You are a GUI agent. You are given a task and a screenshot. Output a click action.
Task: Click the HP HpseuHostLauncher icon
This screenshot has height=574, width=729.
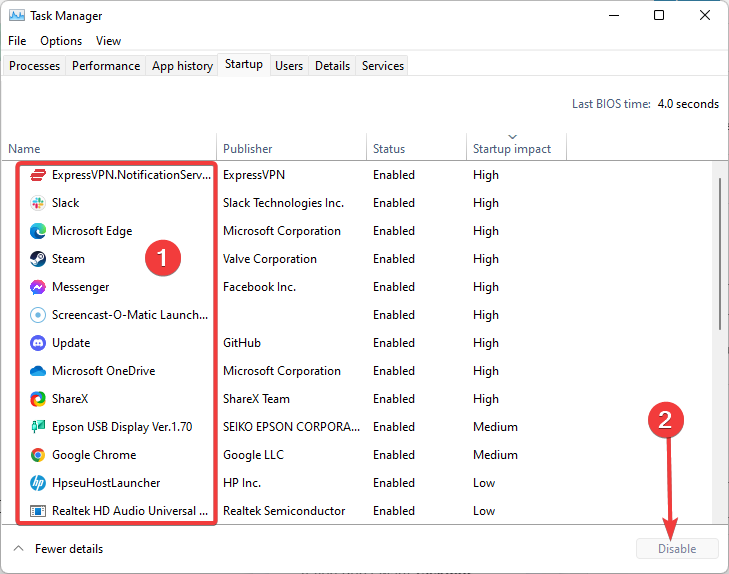[38, 483]
